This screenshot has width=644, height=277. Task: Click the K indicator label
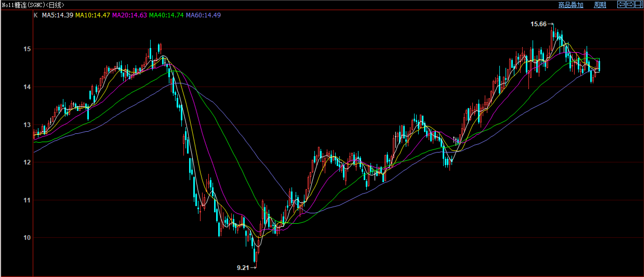point(36,15)
